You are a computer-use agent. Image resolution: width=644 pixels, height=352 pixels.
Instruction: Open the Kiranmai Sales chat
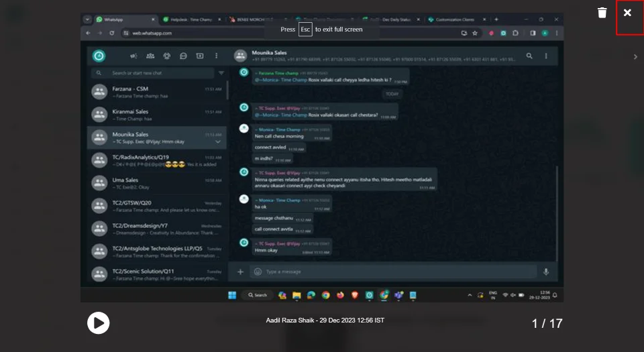(x=157, y=115)
